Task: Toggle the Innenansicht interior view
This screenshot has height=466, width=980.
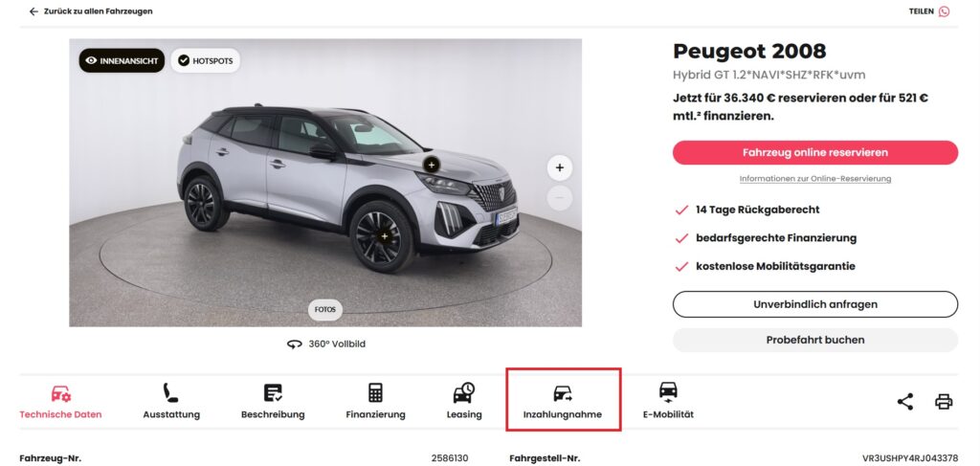Action: point(122,60)
